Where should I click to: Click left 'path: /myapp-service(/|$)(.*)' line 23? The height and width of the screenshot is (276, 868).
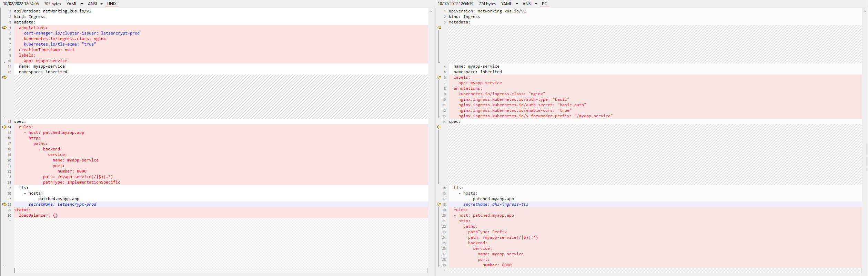78,177
